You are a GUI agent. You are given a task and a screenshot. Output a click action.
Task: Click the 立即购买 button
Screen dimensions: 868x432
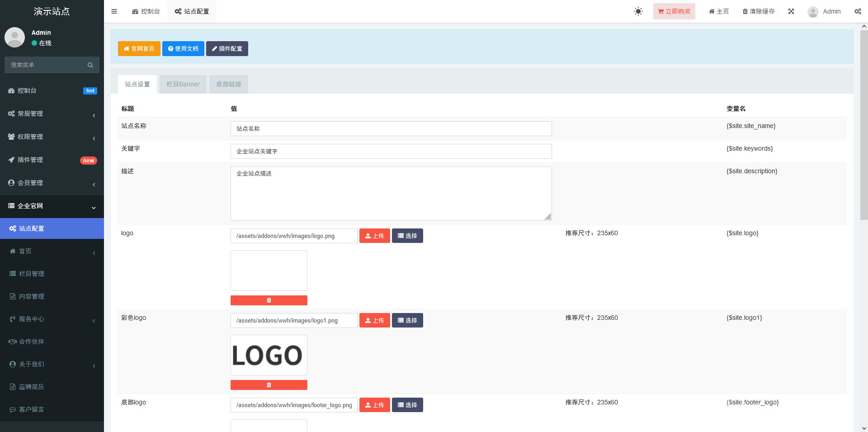tap(674, 11)
